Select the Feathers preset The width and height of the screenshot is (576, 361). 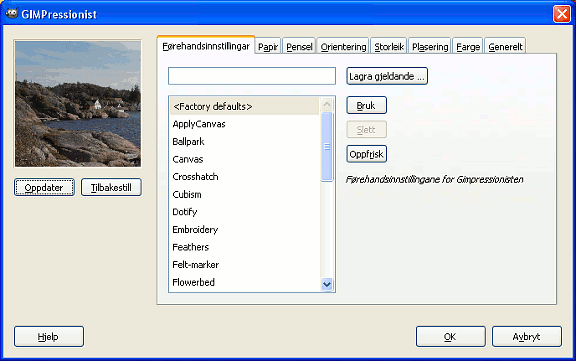[244, 247]
